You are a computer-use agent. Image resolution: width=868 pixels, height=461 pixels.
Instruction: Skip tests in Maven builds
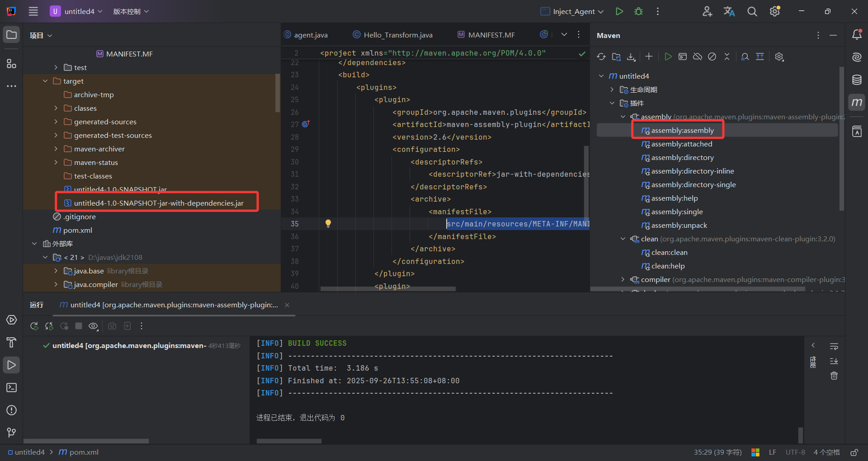(x=712, y=56)
